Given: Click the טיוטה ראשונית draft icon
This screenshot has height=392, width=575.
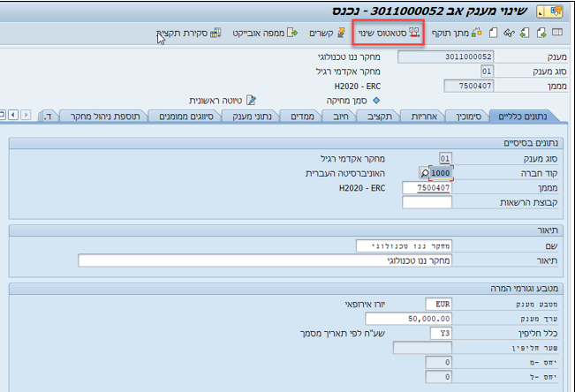Looking at the screenshot, I should (x=251, y=100).
